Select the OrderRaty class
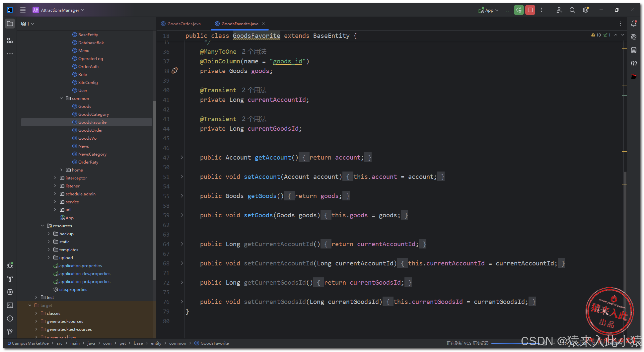The height and width of the screenshot is (352, 644). (x=88, y=162)
